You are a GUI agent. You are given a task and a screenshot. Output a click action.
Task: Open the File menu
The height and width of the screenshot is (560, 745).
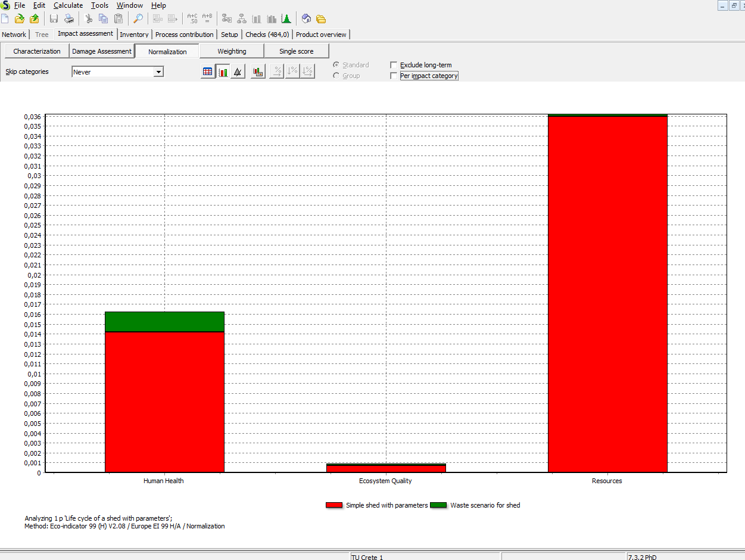tap(20, 5)
